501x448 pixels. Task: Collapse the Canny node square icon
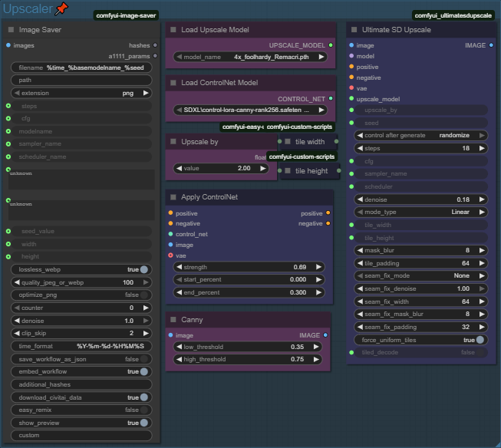tap(173, 320)
